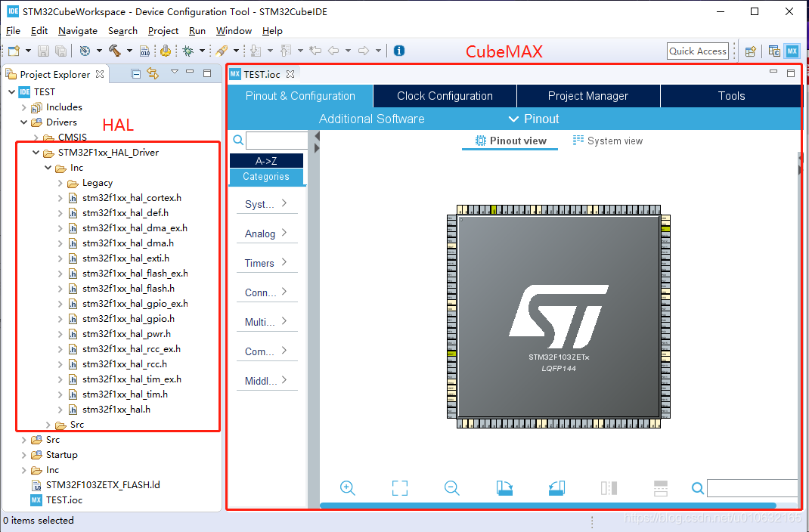Click the Last Edit Location arrow icon
Image resolution: width=809 pixels, height=532 pixels.
click(x=315, y=51)
